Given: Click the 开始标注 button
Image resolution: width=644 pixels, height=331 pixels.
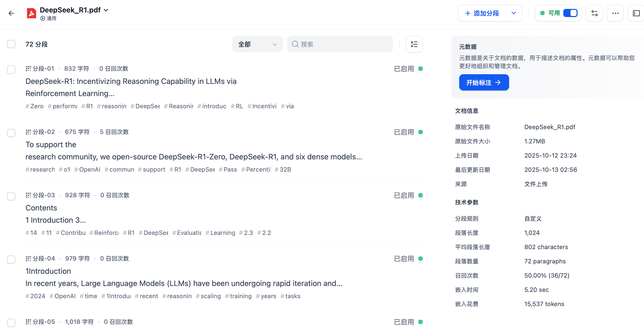Looking at the screenshot, I should click(484, 82).
